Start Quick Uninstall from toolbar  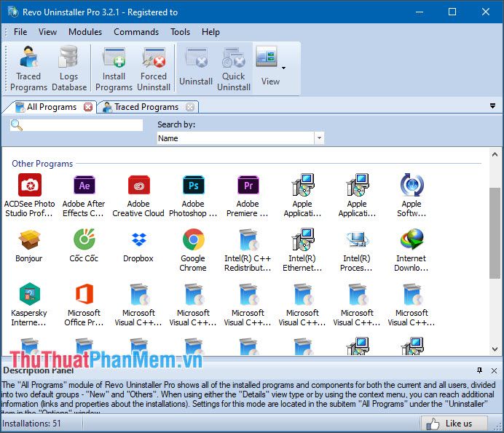click(x=234, y=68)
